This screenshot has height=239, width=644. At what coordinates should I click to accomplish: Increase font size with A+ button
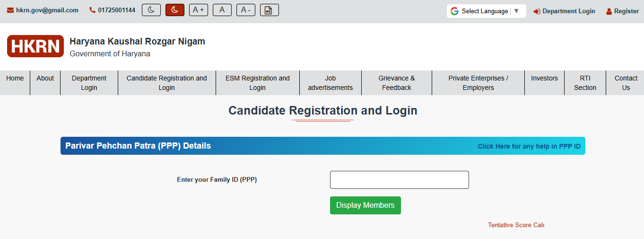[199, 10]
